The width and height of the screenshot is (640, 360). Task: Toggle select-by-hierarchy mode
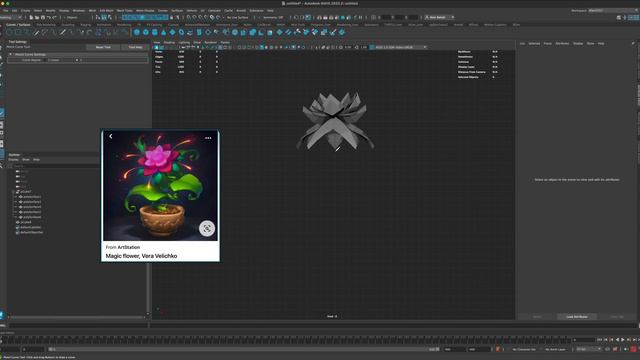click(98, 18)
